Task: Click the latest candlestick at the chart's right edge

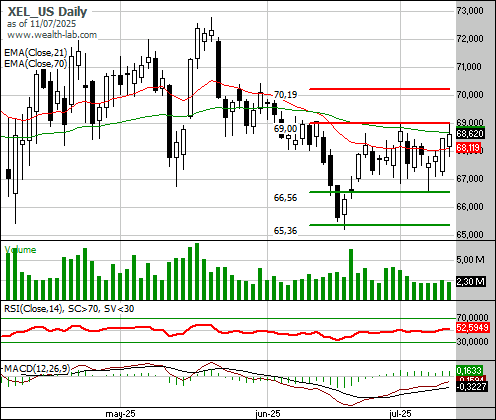Action: (450, 140)
